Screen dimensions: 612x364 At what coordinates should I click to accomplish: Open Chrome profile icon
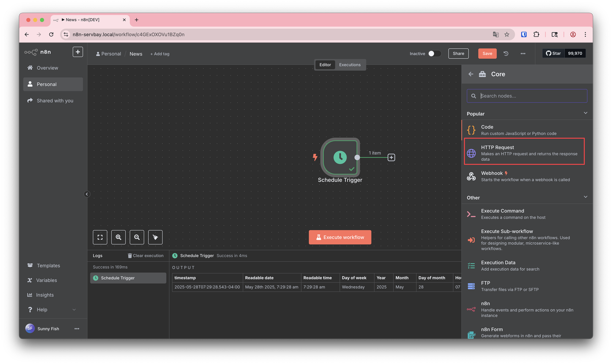tap(573, 34)
